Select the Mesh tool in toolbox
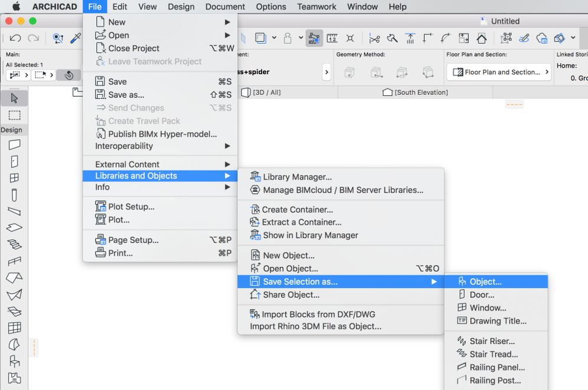 [14, 311]
